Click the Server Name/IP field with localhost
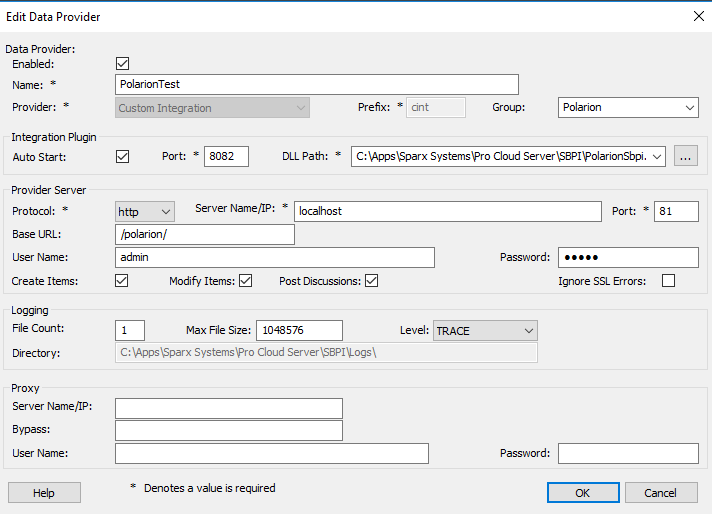This screenshot has width=712, height=514. [448, 212]
